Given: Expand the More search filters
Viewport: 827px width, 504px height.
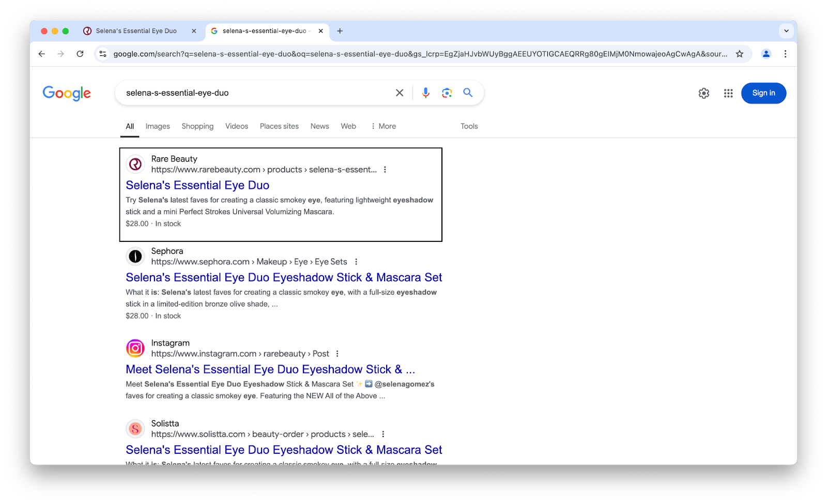Looking at the screenshot, I should point(384,126).
